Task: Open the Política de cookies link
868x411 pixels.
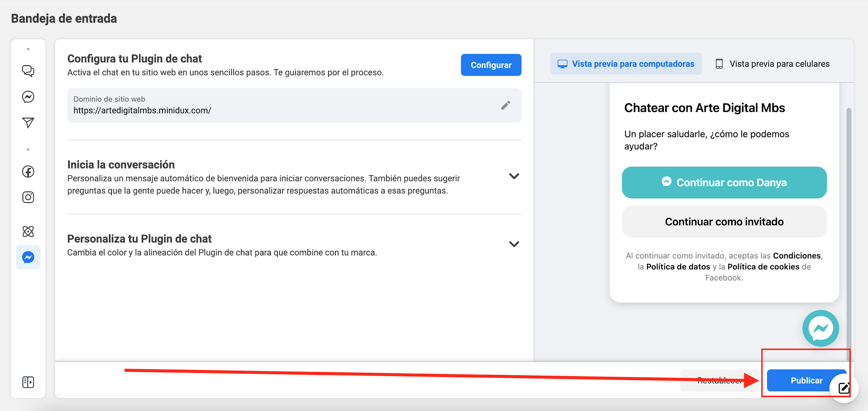Action: (763, 267)
